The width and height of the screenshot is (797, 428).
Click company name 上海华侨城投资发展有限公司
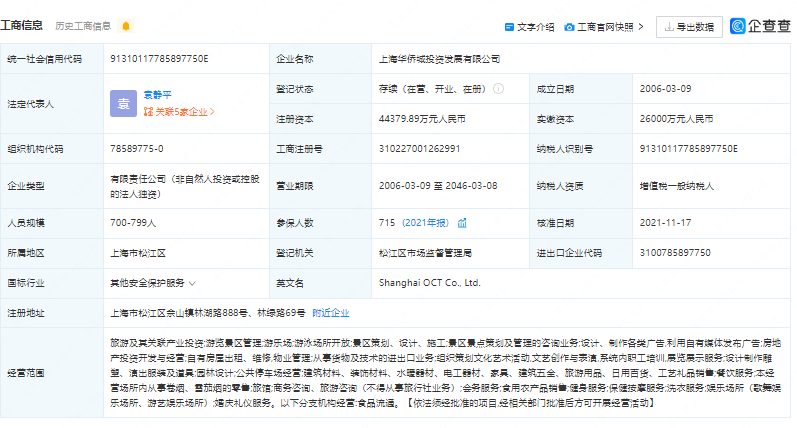pyautogui.click(x=439, y=59)
